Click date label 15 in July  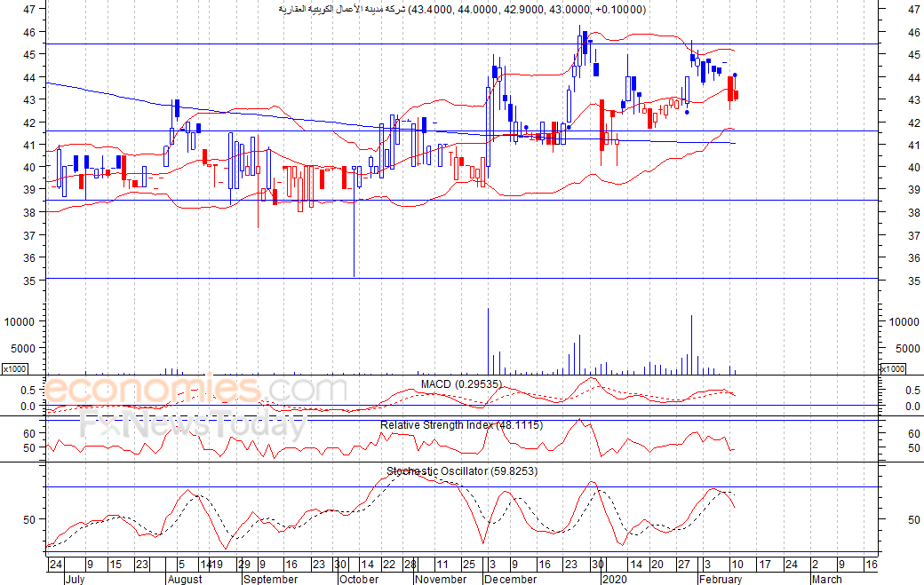pyautogui.click(x=115, y=565)
